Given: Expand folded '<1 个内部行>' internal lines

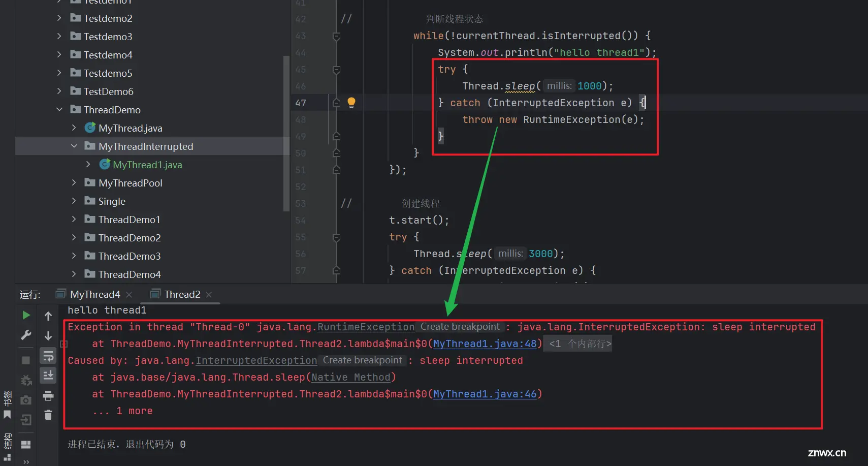Looking at the screenshot, I should pos(577,344).
